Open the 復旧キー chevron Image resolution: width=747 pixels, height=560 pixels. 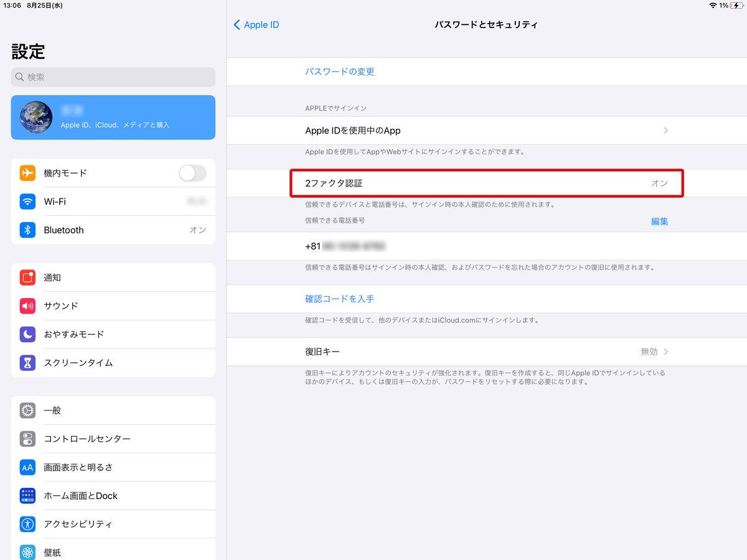[x=666, y=352]
